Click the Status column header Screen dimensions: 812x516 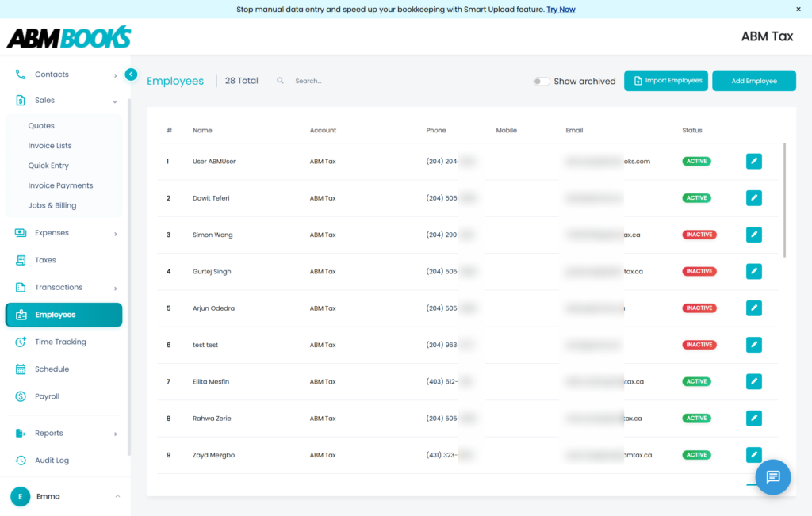pos(691,131)
